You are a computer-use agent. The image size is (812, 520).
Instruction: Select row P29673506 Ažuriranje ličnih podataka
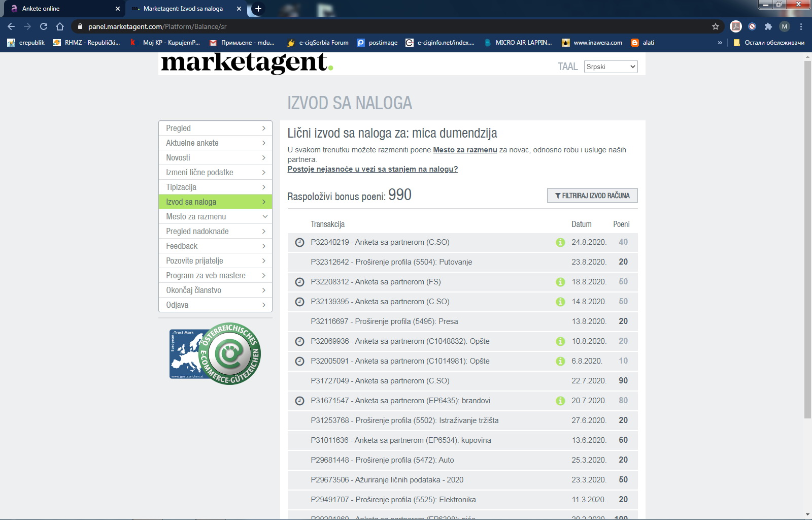(462, 480)
